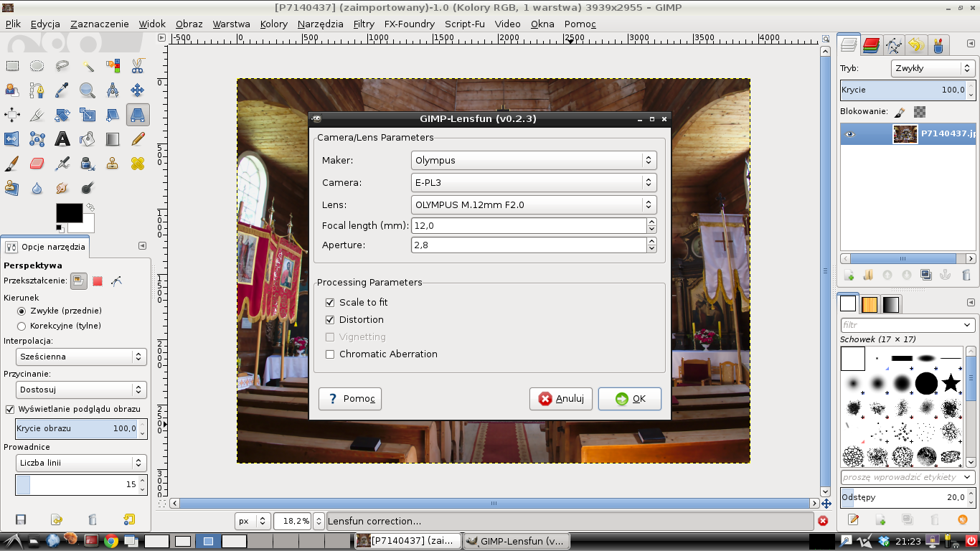Choose the Zoom magnifier tool

[x=88, y=90]
